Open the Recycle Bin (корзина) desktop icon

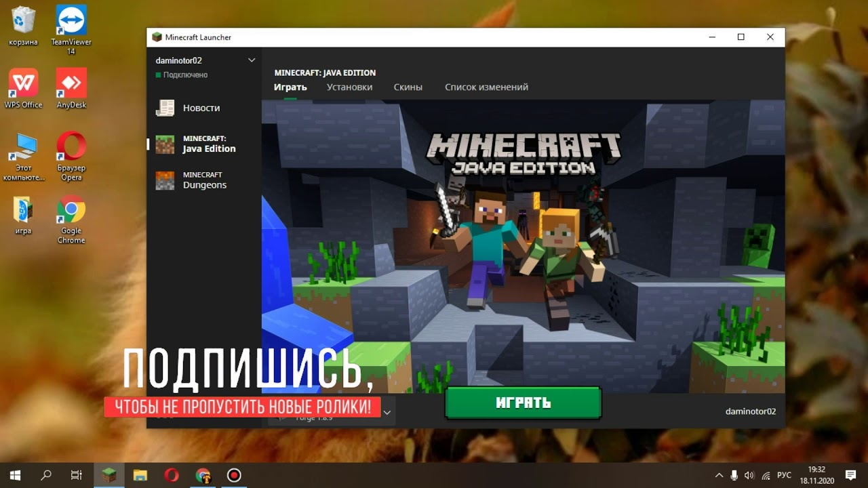[23, 27]
